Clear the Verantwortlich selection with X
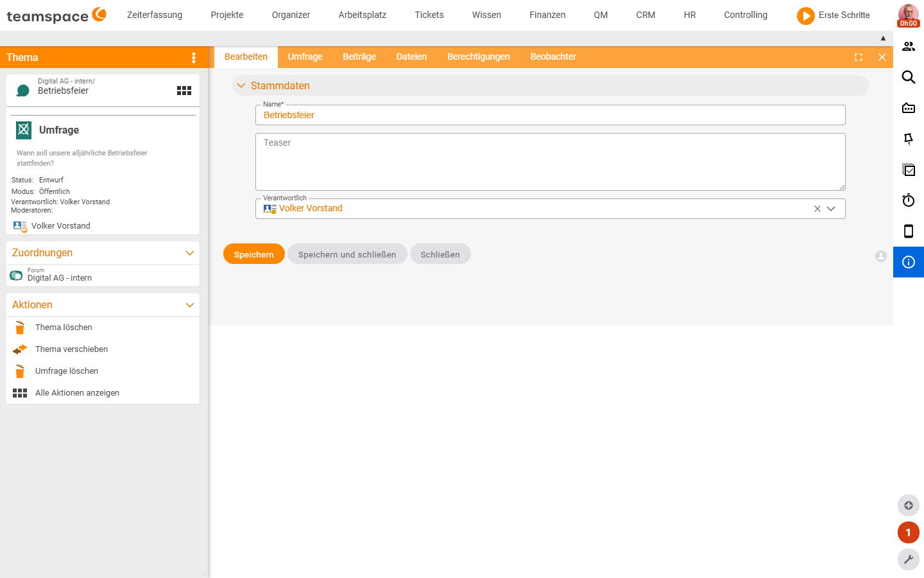The image size is (924, 578). 817,209
